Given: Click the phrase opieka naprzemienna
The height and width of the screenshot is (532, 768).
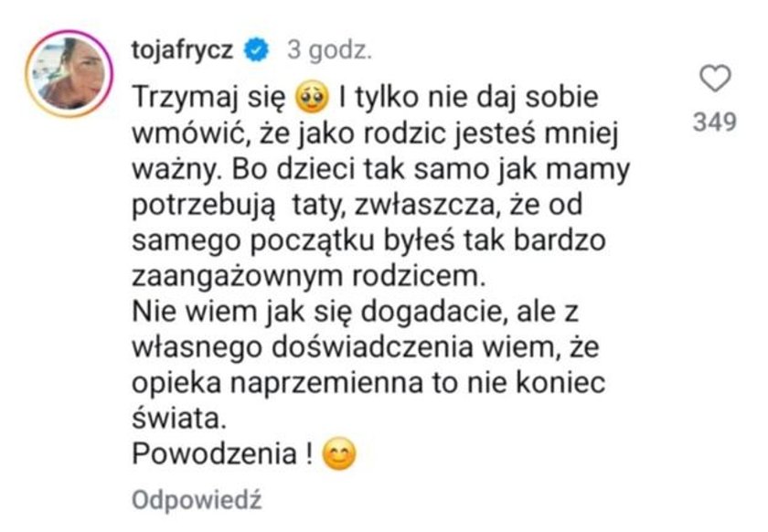Looking at the screenshot, I should pos(278,383).
